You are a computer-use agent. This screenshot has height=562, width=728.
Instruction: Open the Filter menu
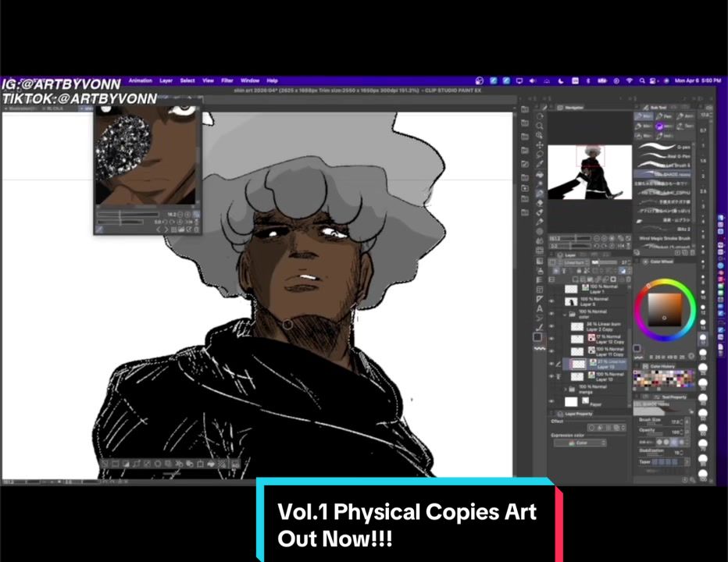pos(227,80)
